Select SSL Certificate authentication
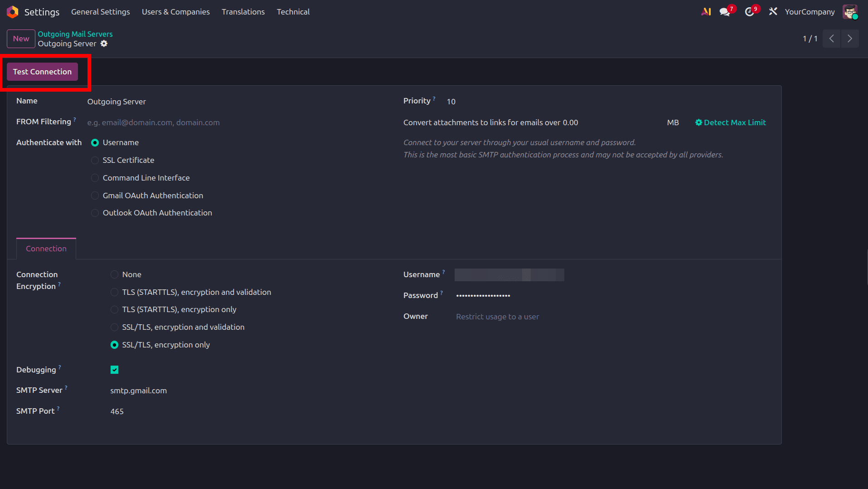Screen dimensions: 868x489 coord(95,161)
